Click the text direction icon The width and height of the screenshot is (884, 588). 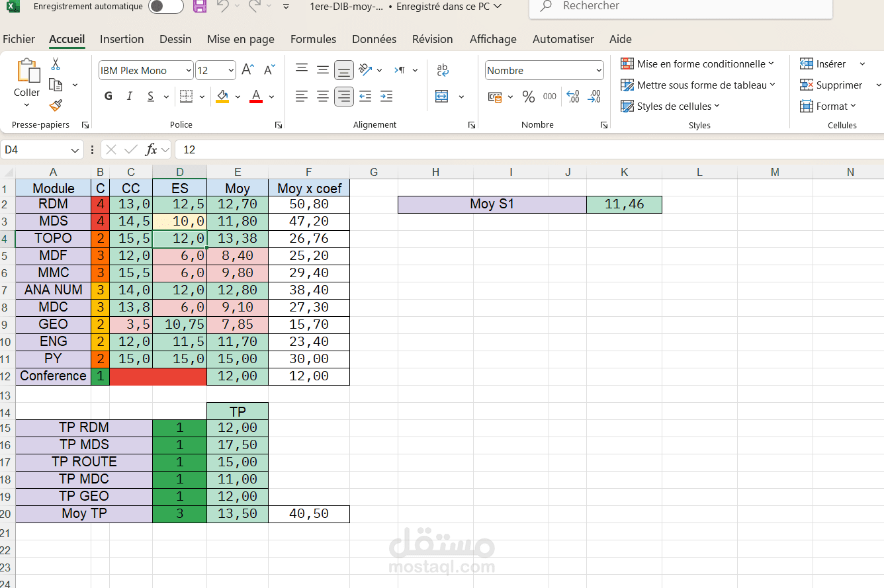pyautogui.click(x=400, y=69)
